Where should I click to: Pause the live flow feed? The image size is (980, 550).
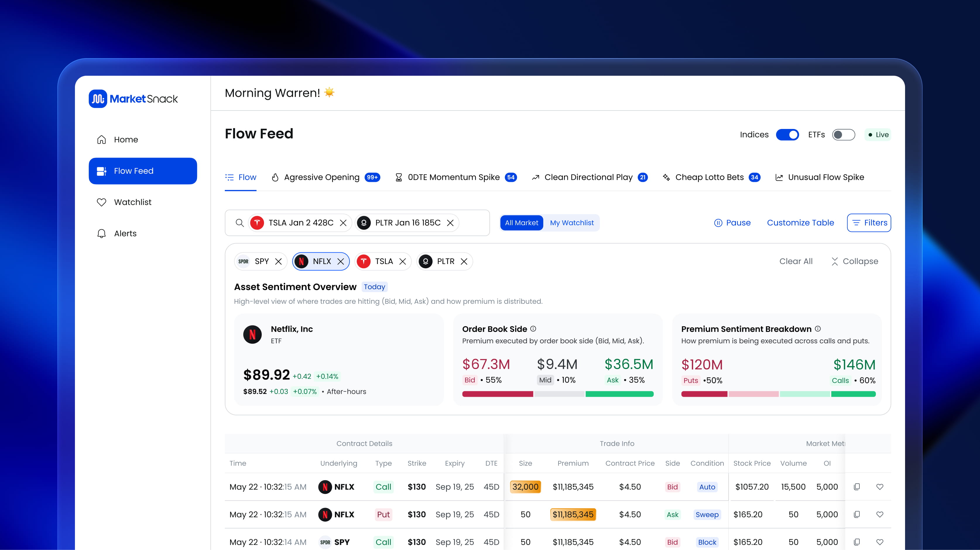click(x=732, y=223)
